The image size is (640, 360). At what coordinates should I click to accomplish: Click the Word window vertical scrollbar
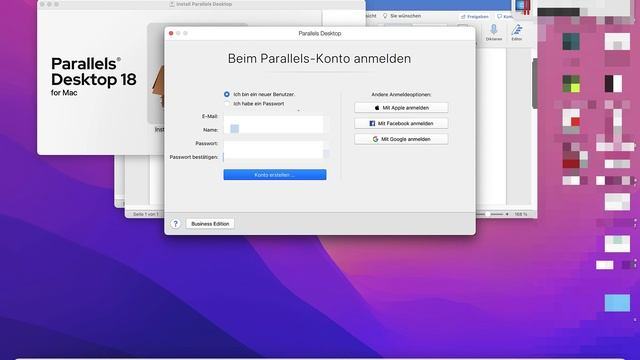534,84
